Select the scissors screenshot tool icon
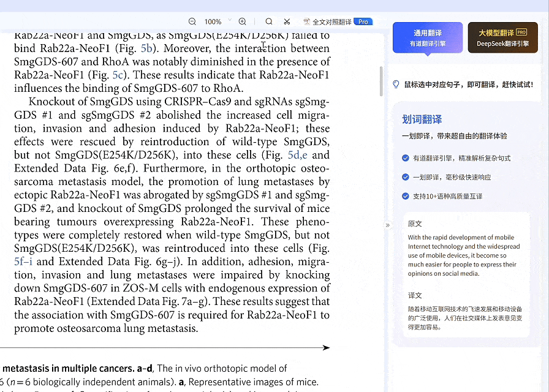This screenshot has width=549, height=392. tap(287, 21)
